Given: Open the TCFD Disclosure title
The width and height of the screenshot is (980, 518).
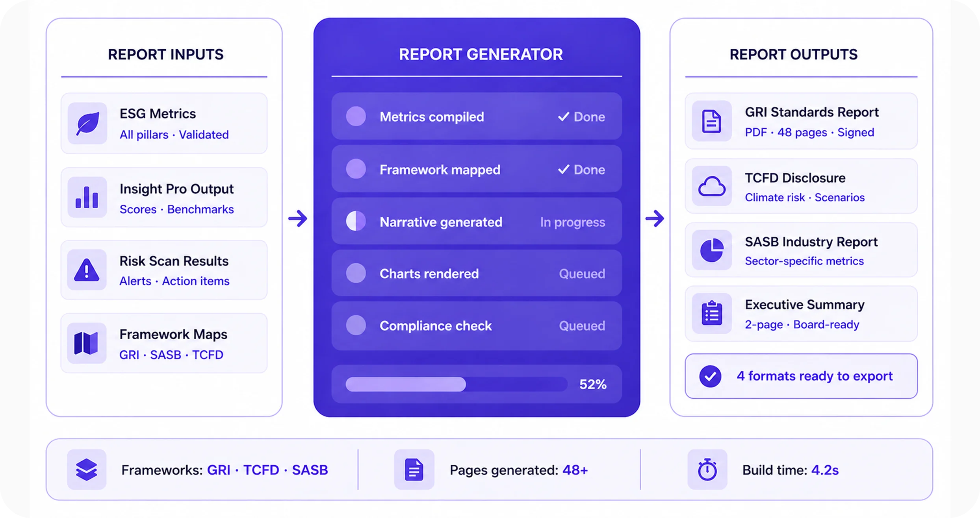Looking at the screenshot, I should point(795,178).
